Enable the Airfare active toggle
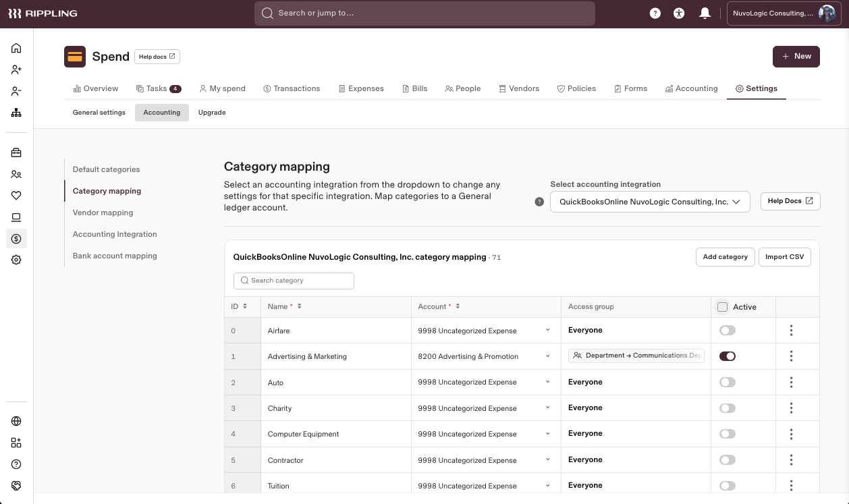This screenshot has height=504, width=849. click(x=727, y=331)
